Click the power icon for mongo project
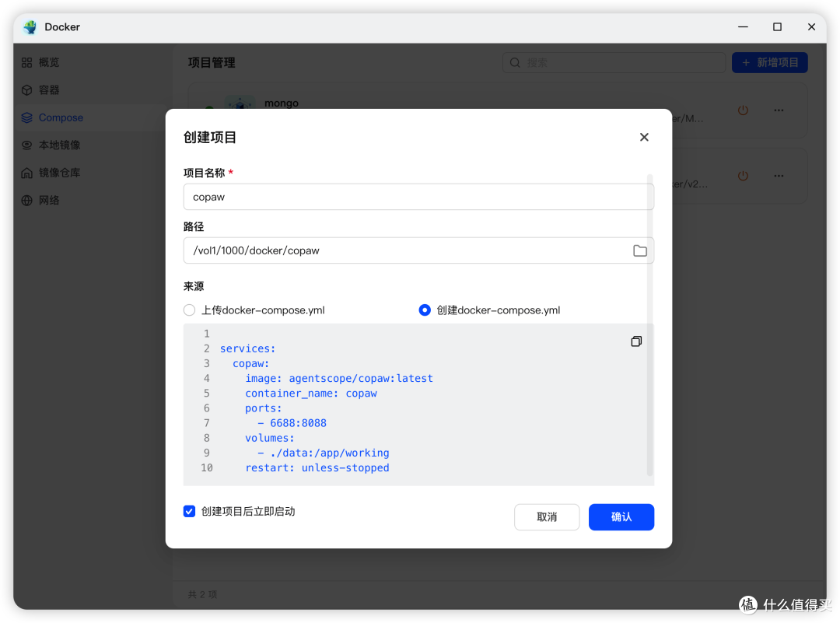 [x=743, y=110]
